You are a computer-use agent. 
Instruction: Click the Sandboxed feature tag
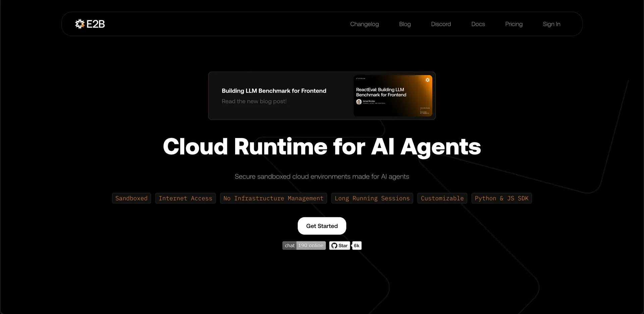coord(131,198)
